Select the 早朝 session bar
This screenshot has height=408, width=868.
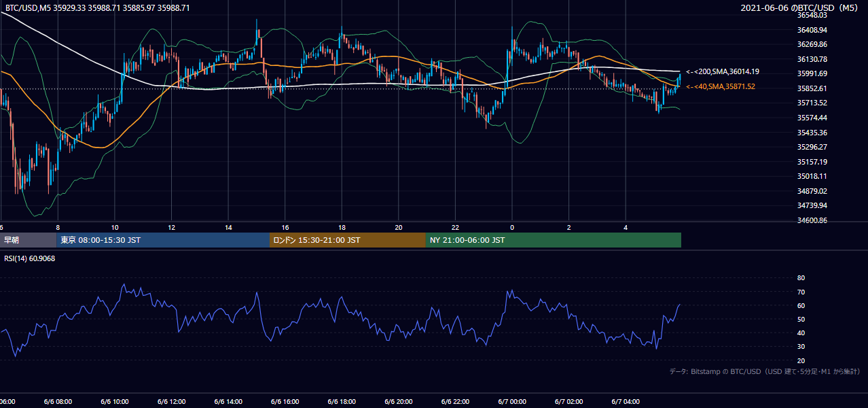coord(28,240)
